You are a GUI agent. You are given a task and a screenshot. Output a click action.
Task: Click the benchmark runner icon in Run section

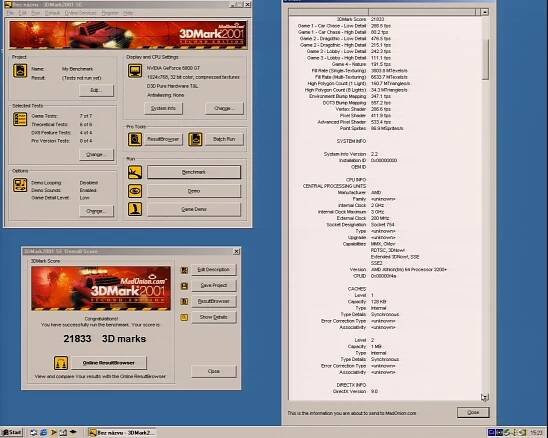pyautogui.click(x=135, y=172)
